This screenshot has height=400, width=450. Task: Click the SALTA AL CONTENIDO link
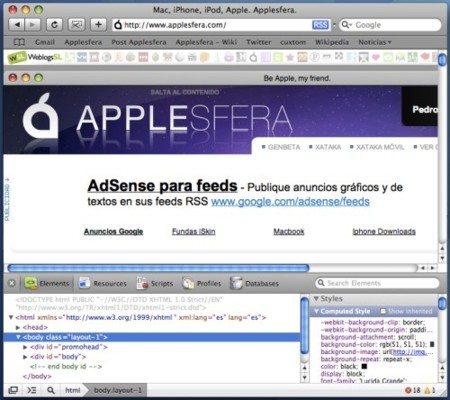(185, 92)
